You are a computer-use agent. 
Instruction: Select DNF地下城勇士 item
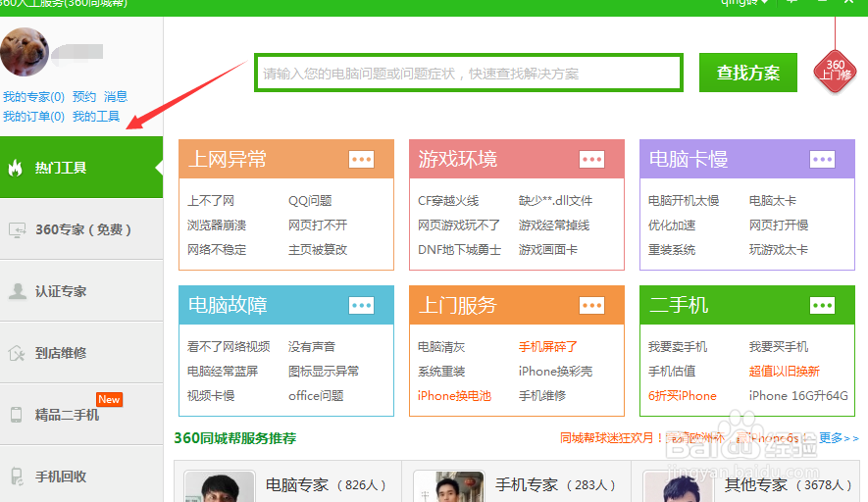459,250
